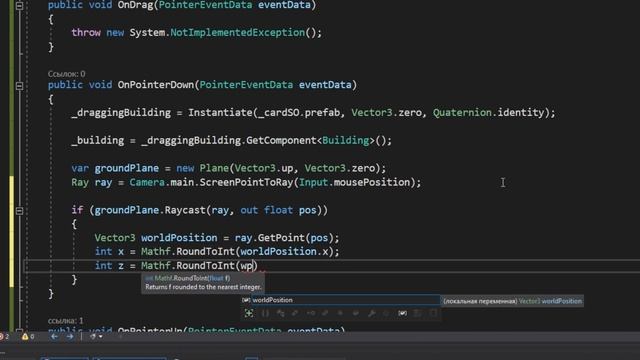640x360 pixels.
Task: Select worldPosition in the completion list
Action: click(340, 300)
